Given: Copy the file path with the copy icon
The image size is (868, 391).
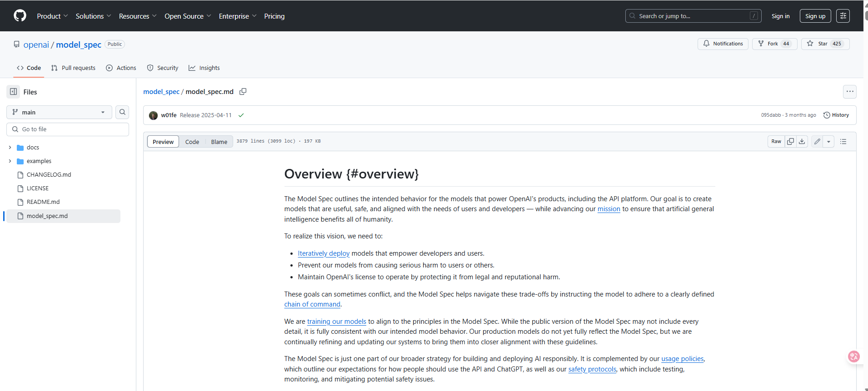Looking at the screenshot, I should point(243,92).
